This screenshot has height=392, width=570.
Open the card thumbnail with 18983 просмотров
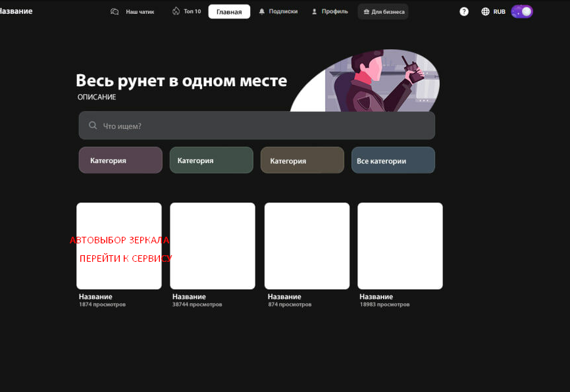400,246
